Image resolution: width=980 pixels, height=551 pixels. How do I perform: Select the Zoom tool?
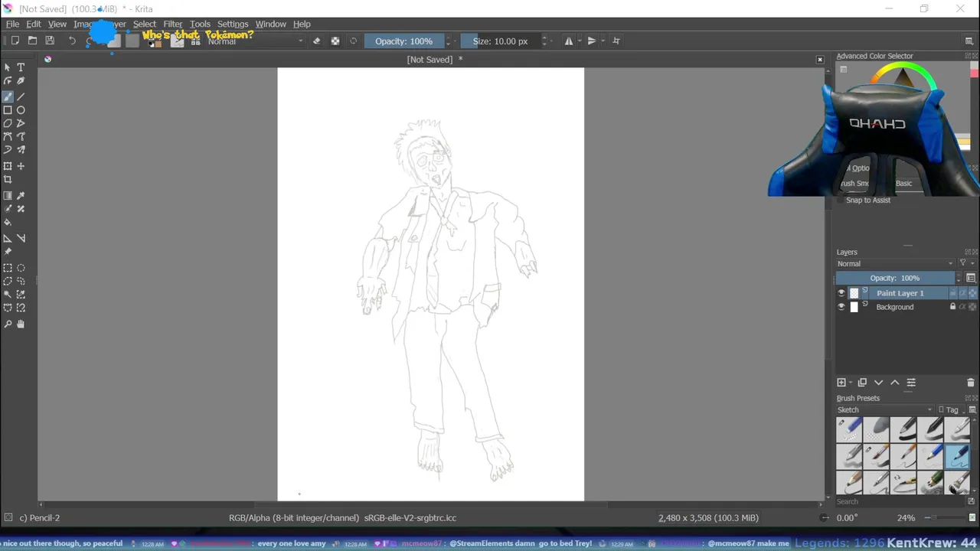coord(8,324)
